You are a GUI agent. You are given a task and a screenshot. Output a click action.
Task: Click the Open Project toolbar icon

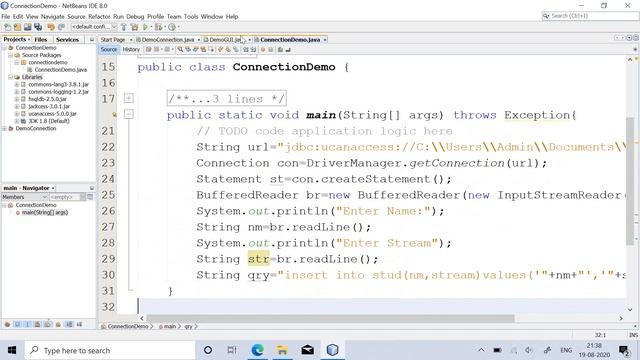click(x=28, y=27)
